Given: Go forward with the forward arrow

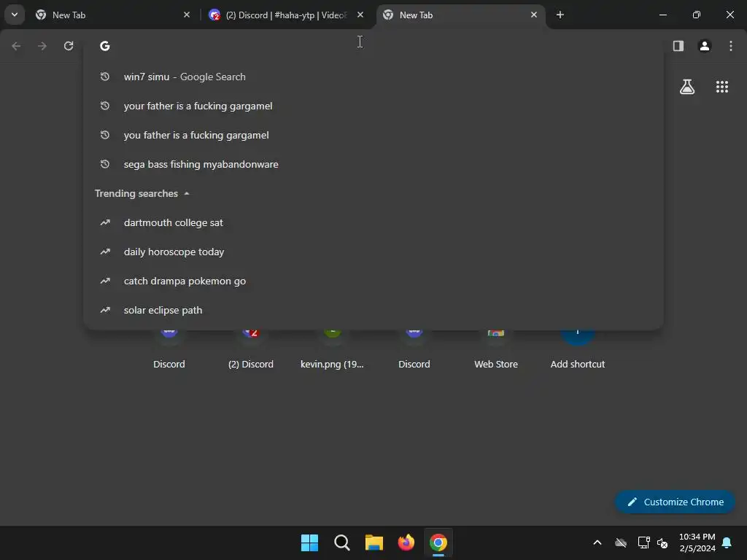Looking at the screenshot, I should point(42,46).
